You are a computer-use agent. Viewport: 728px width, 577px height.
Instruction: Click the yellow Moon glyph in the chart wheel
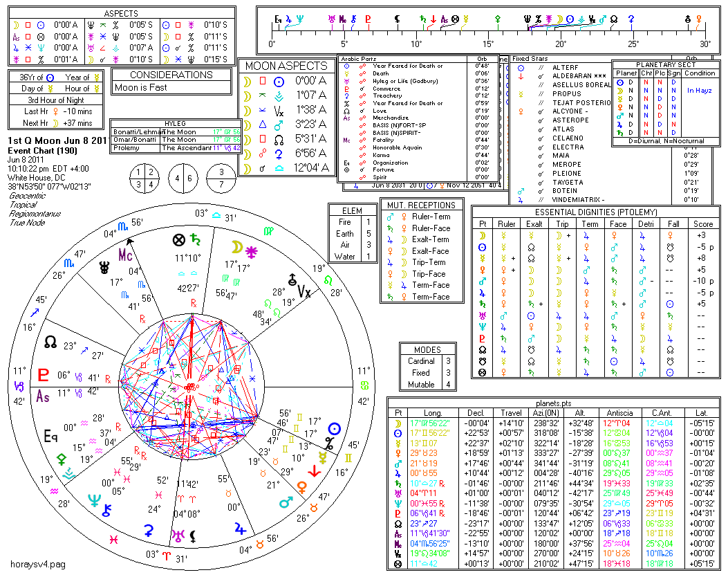(x=237, y=247)
